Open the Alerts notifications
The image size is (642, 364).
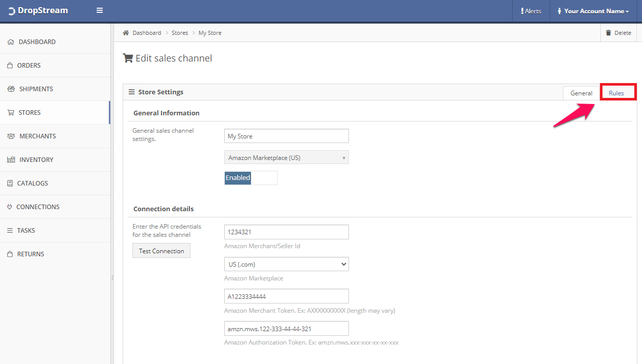click(531, 11)
